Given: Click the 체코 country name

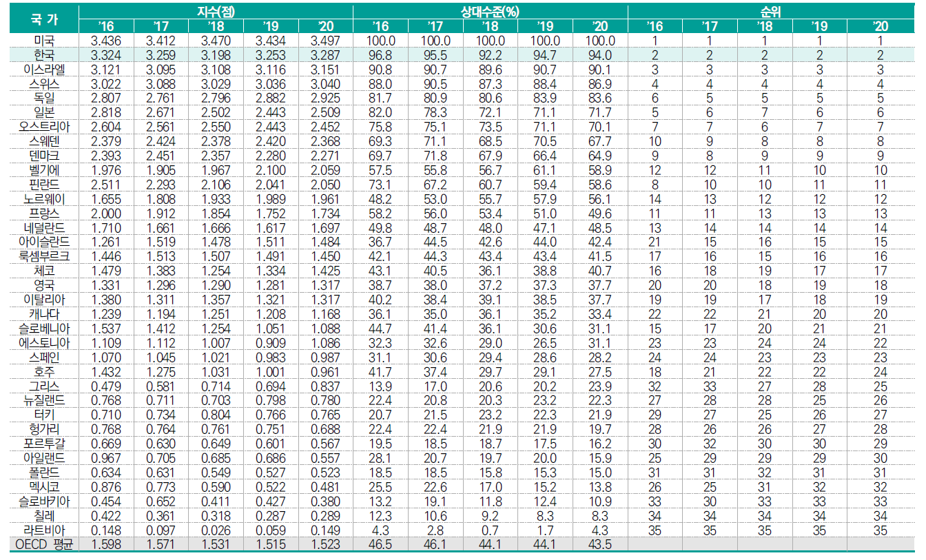Looking at the screenshot, I should click(x=44, y=271).
